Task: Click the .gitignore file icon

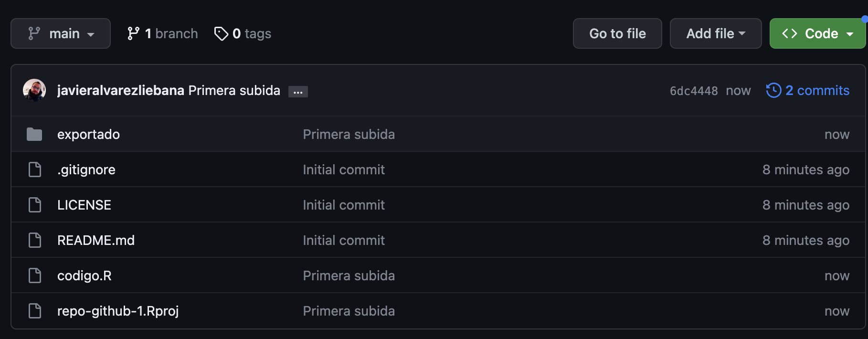Action: tap(35, 169)
